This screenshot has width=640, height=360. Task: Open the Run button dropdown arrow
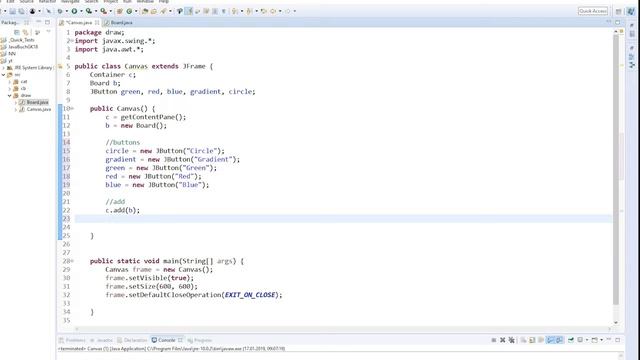coord(81,11)
